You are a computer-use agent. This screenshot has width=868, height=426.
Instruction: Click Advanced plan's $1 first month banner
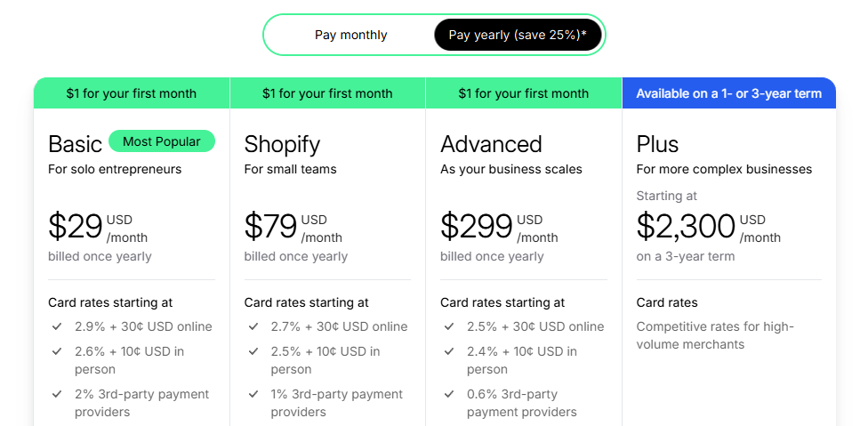pos(523,93)
